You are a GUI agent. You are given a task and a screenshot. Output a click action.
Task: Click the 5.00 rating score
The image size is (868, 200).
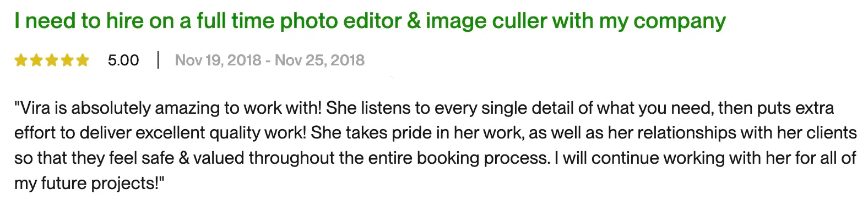[123, 60]
